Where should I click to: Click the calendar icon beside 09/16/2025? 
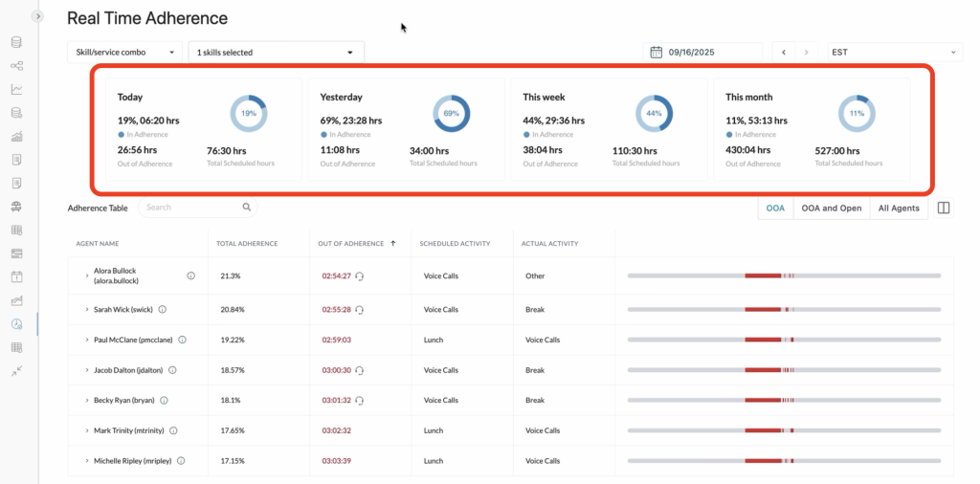point(656,52)
